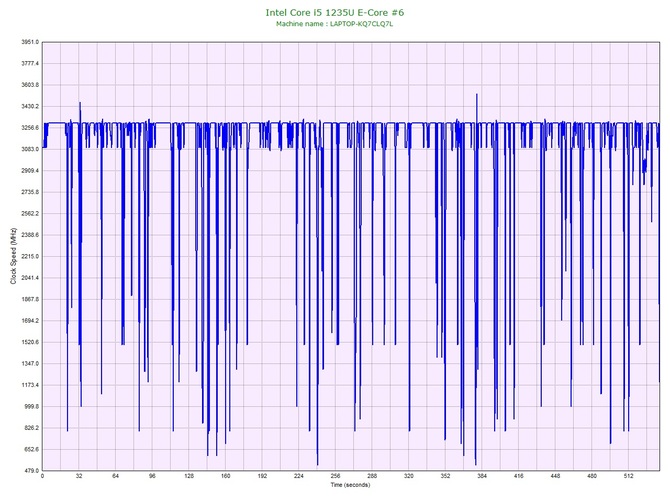Click the 288 tick on the time axis

click(x=372, y=476)
